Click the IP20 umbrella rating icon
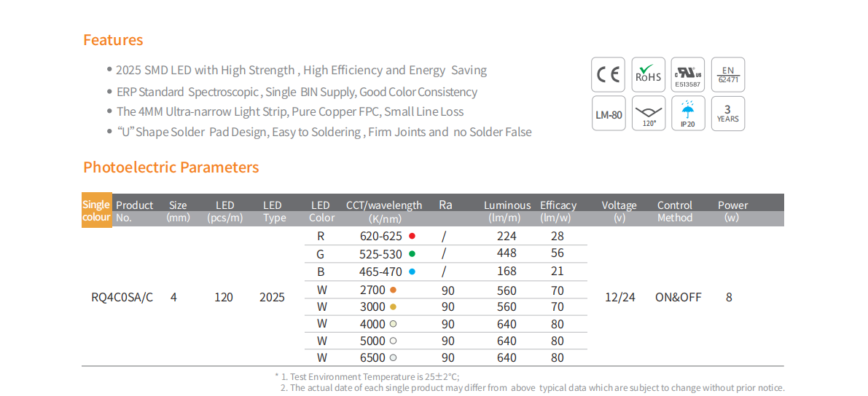The image size is (868, 396). [687, 114]
